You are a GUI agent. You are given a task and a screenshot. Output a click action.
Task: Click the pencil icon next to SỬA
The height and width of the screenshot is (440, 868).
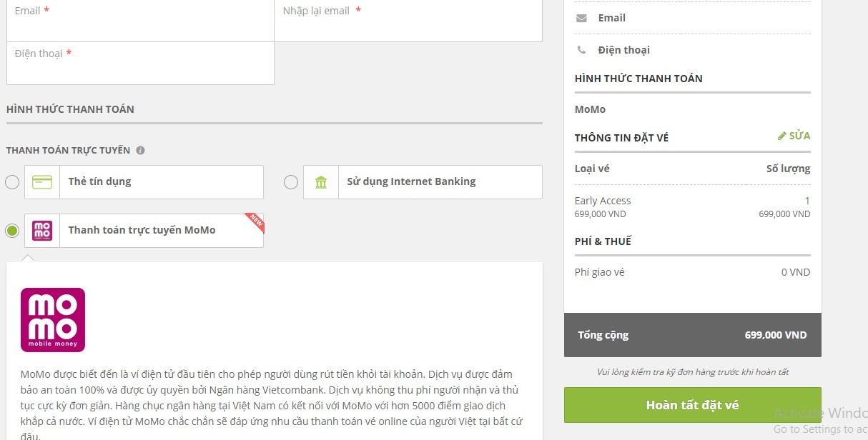(x=781, y=136)
